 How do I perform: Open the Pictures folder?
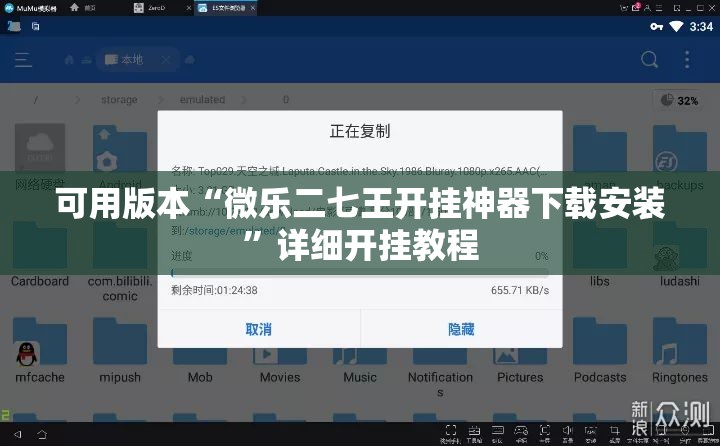pos(520,367)
